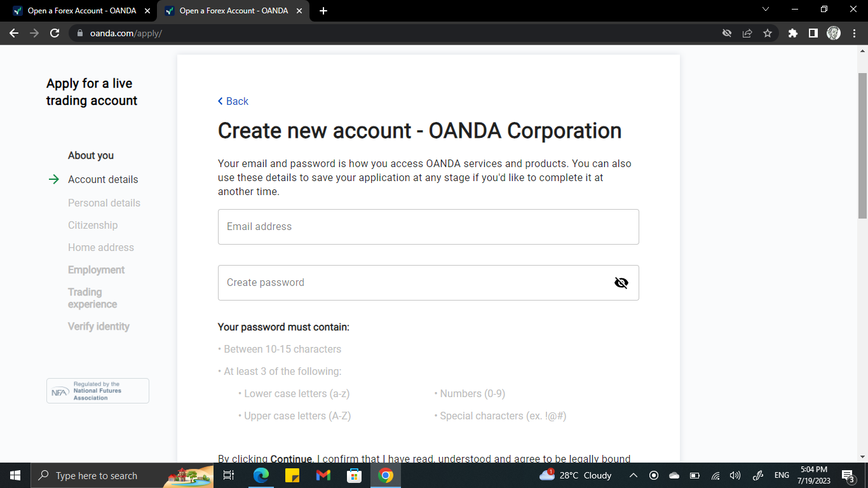Select Personal details step
The image size is (868, 488).
click(104, 203)
